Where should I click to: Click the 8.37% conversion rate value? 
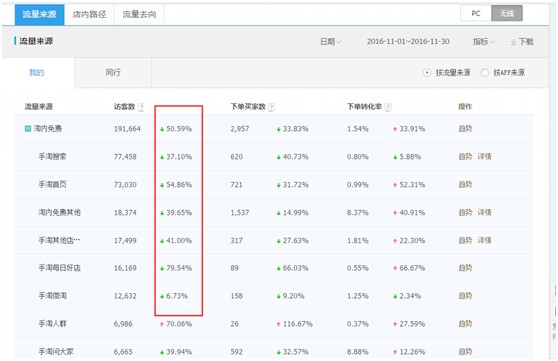click(x=358, y=213)
